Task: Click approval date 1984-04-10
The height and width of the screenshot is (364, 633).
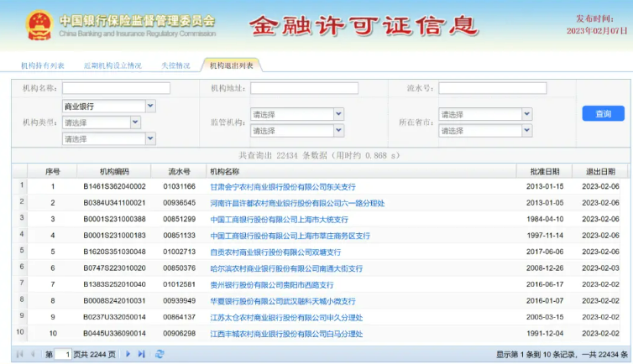Action: [x=545, y=219]
